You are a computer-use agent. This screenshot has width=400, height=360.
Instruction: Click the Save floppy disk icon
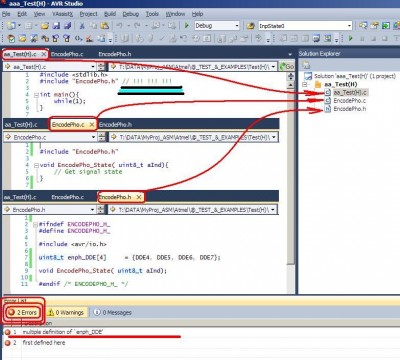[x=56, y=26]
